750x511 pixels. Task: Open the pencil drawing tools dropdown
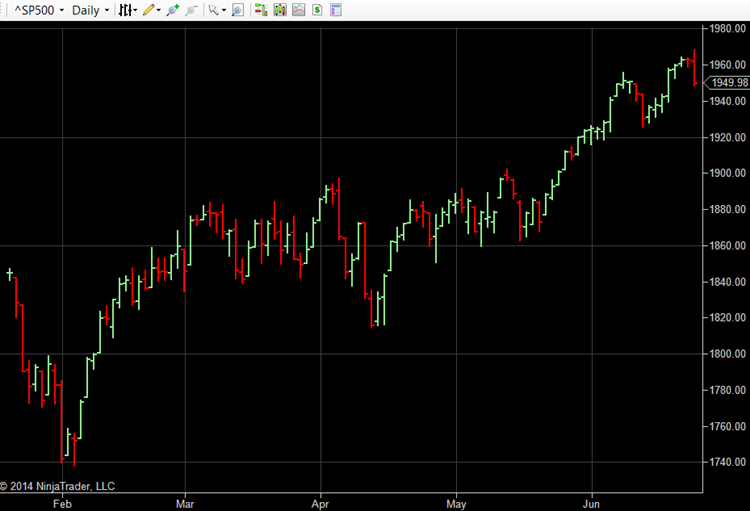(152, 10)
